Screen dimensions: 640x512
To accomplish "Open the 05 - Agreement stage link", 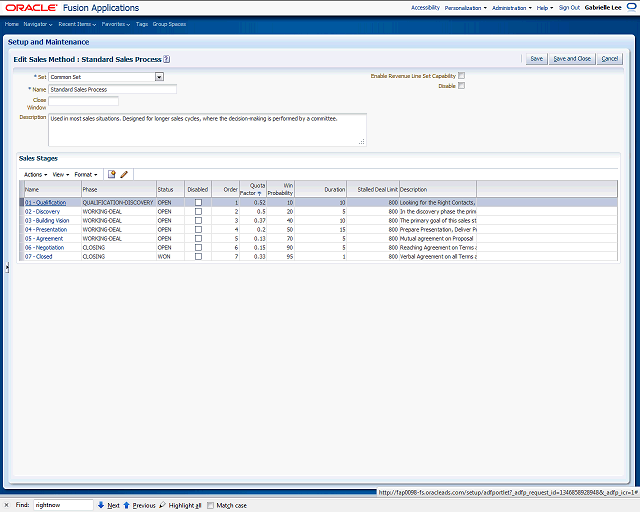I will (x=44, y=238).
